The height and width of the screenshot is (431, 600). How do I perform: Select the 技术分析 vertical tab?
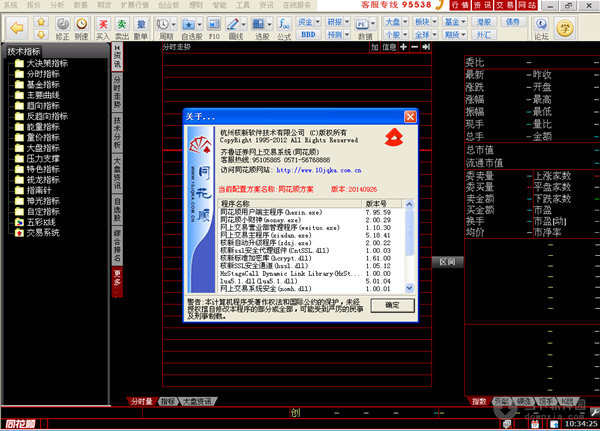click(x=117, y=133)
